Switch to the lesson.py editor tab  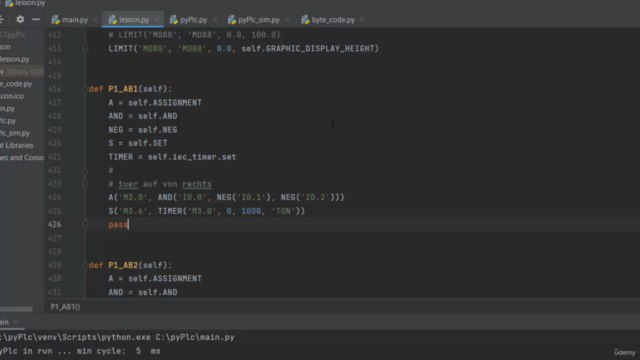click(134, 20)
